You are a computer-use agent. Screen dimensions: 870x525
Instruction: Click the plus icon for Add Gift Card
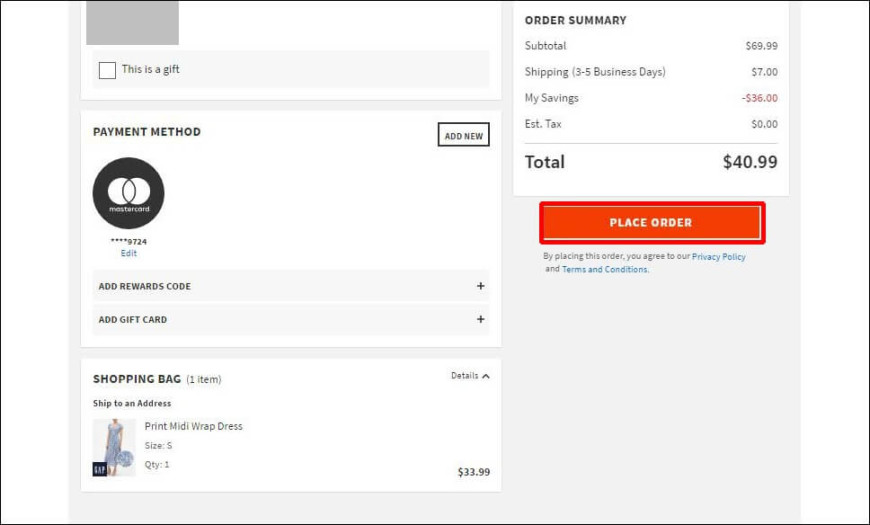480,319
